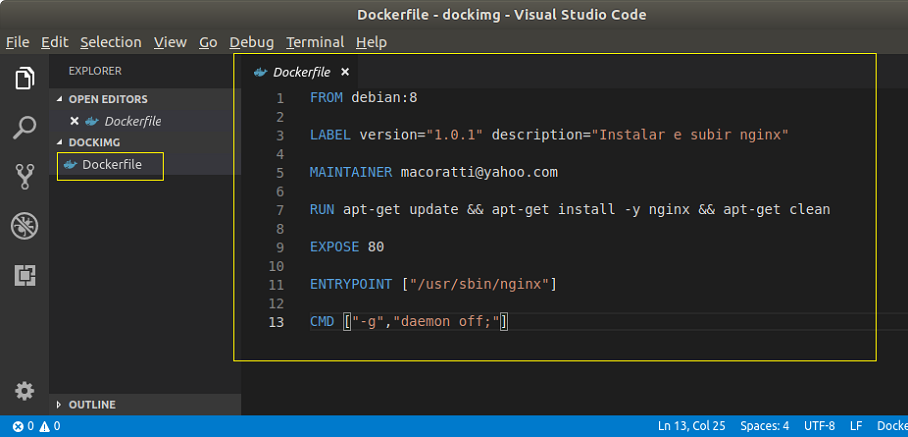Open the Terminal menu
Screen dimensions: 908x437
tap(315, 42)
